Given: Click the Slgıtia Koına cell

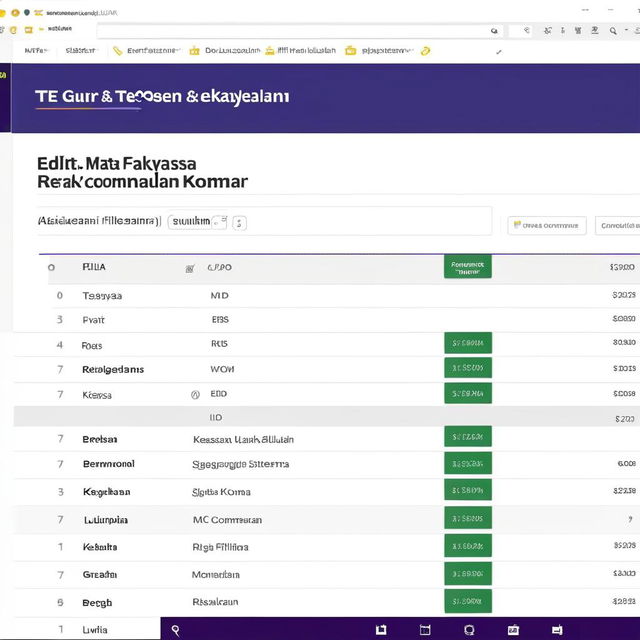Looking at the screenshot, I should click(x=221, y=492).
